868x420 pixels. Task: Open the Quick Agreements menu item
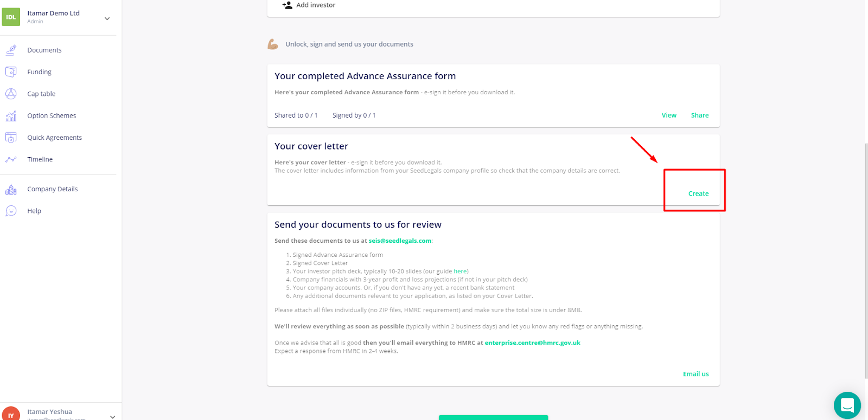(x=54, y=138)
